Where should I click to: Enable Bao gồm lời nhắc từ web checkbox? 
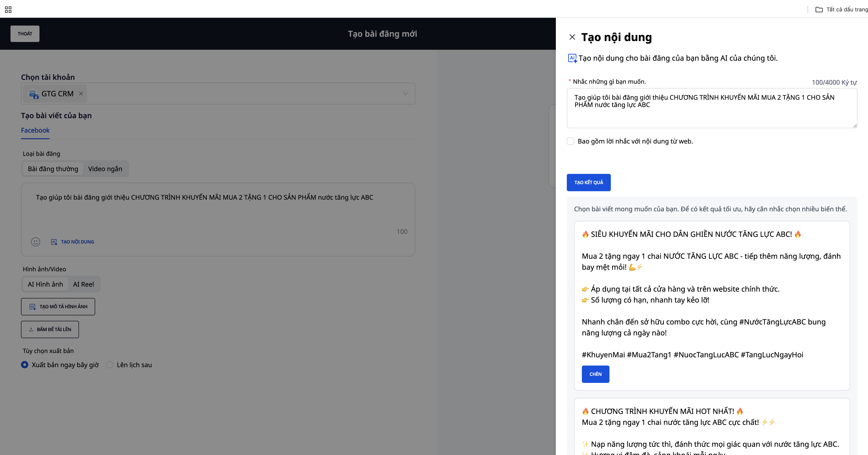[x=570, y=141]
